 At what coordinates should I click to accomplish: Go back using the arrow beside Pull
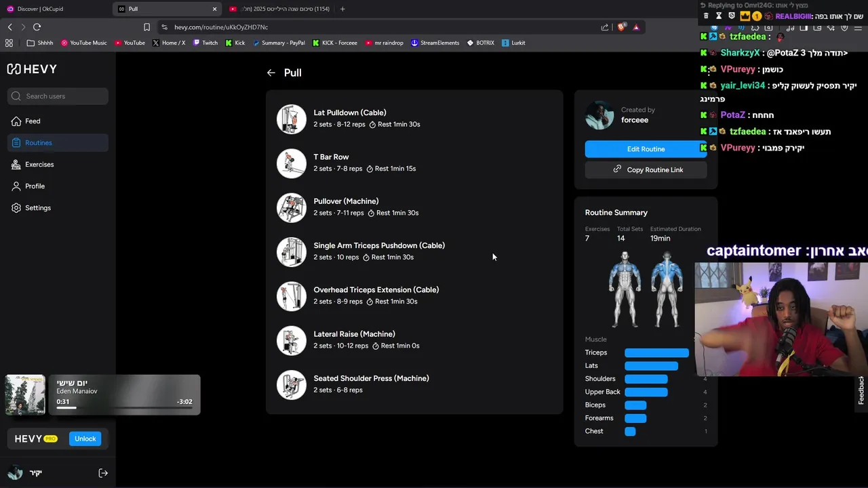coord(271,73)
